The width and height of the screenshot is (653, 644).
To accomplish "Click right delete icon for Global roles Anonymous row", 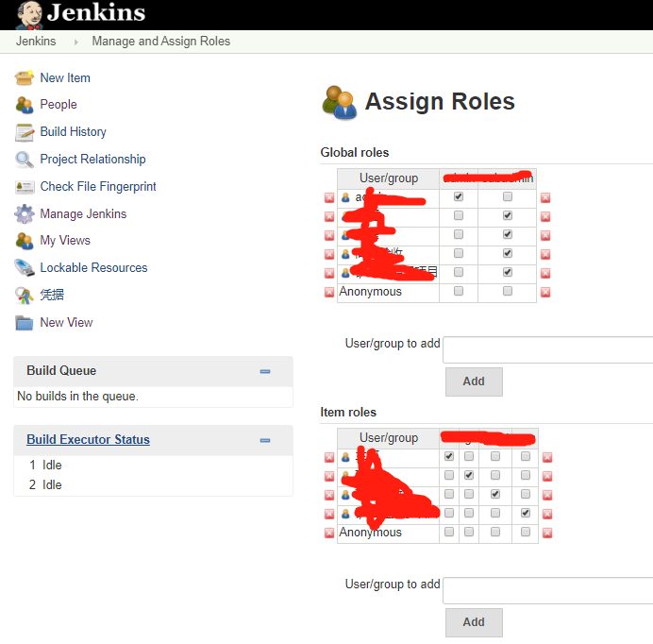I will tap(545, 292).
